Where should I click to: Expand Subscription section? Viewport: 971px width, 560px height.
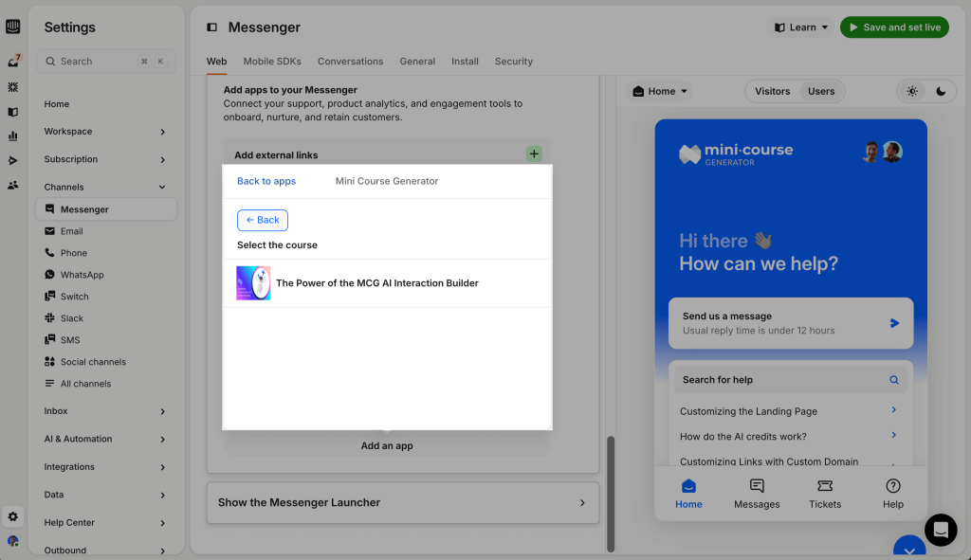click(106, 159)
